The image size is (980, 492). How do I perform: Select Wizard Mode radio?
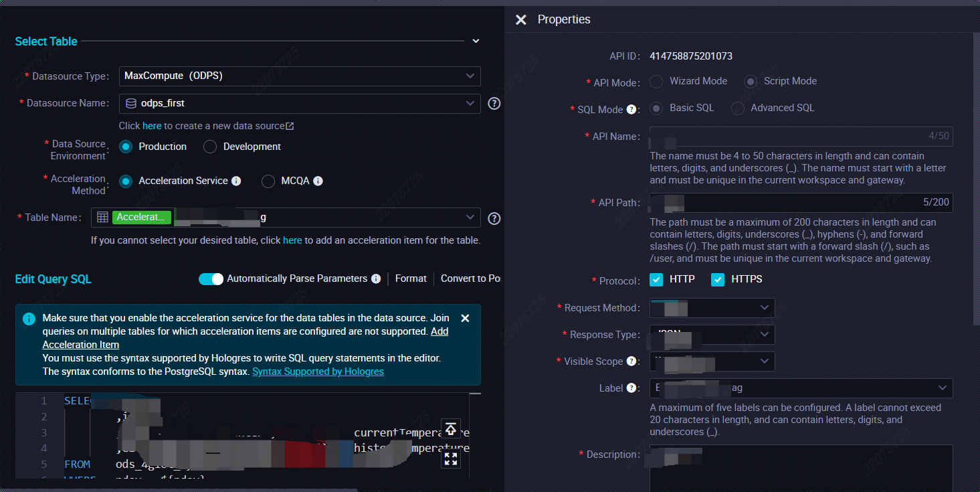[x=657, y=81]
